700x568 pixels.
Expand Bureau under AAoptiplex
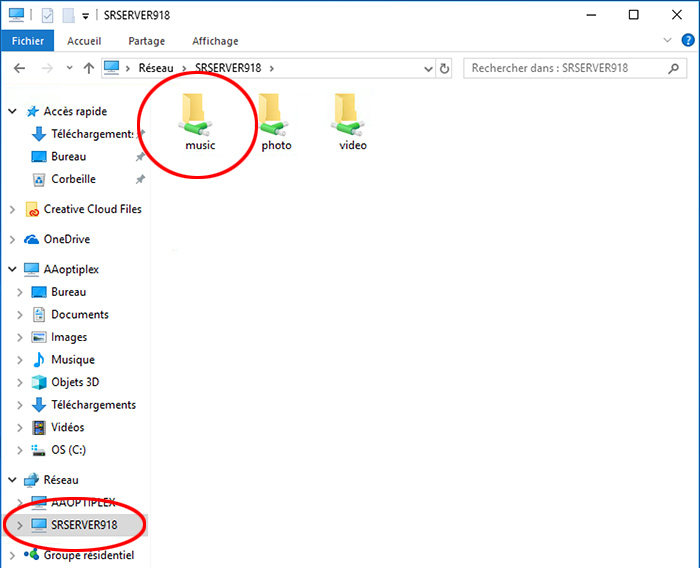20,292
